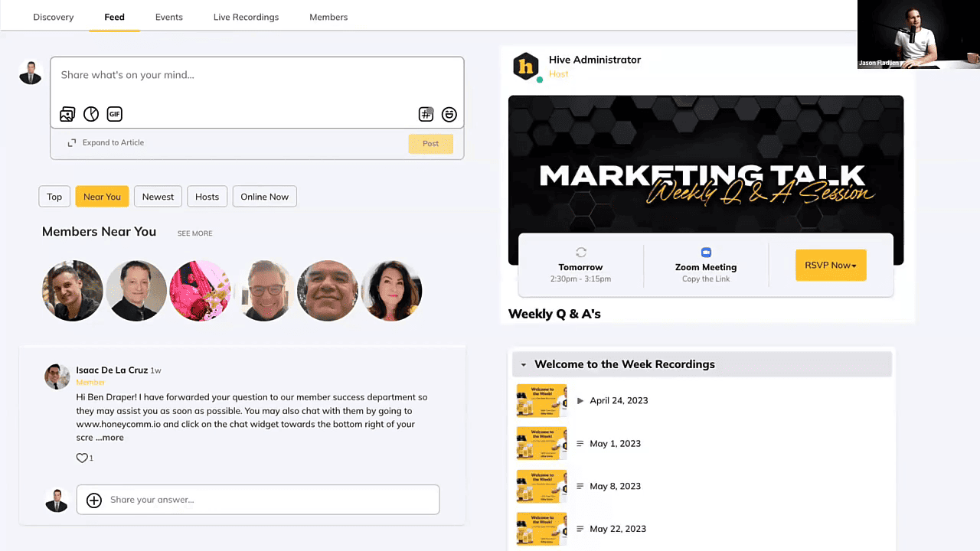
Task: Focus the Share what's on your mind box
Action: tap(257, 92)
